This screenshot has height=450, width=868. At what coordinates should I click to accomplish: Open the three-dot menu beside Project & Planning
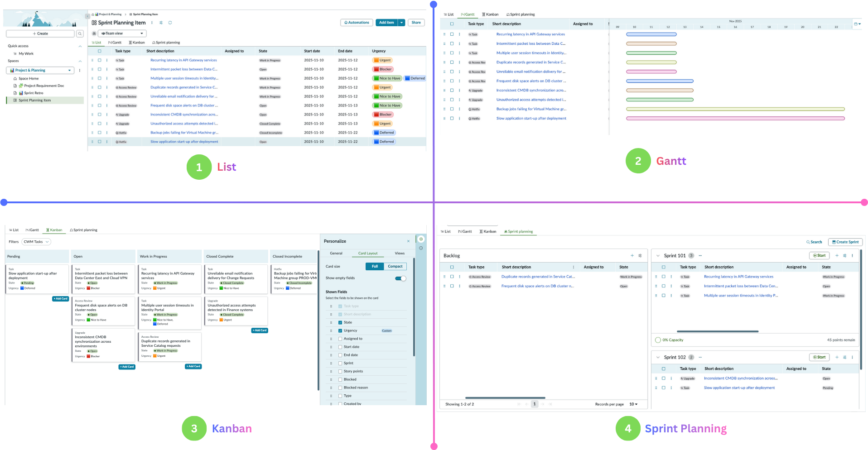click(x=80, y=70)
